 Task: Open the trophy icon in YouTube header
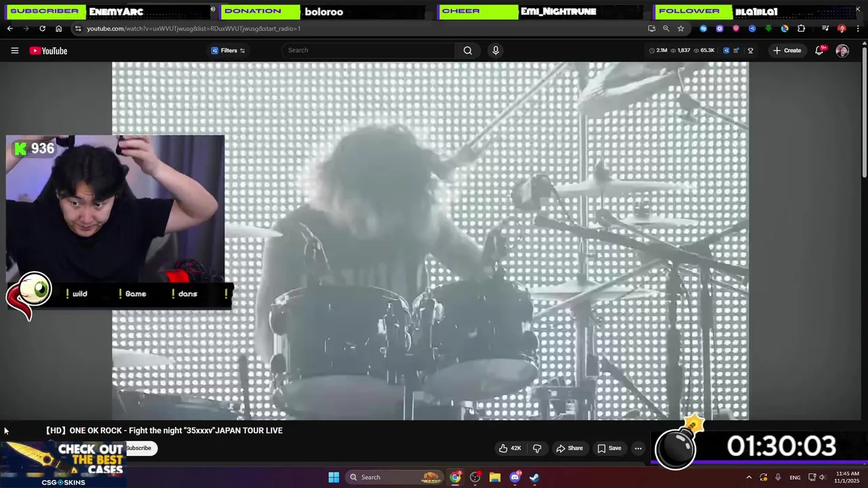click(751, 50)
